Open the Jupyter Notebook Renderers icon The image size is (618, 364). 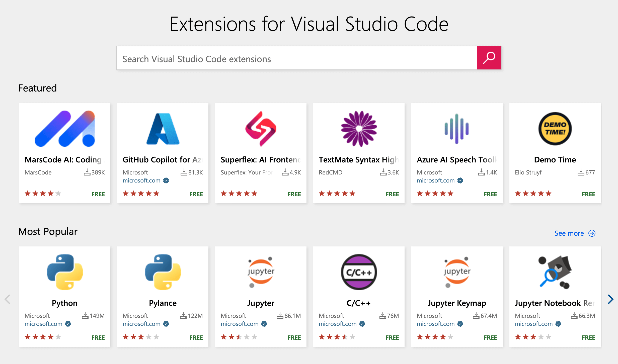pos(555,272)
